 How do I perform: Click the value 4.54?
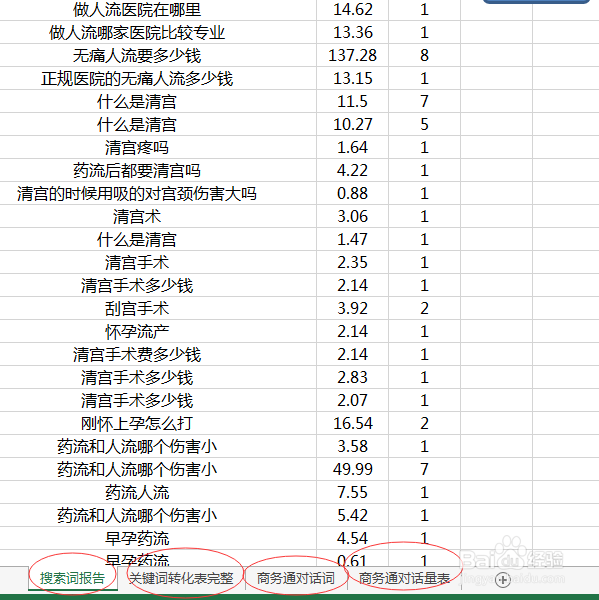click(353, 538)
